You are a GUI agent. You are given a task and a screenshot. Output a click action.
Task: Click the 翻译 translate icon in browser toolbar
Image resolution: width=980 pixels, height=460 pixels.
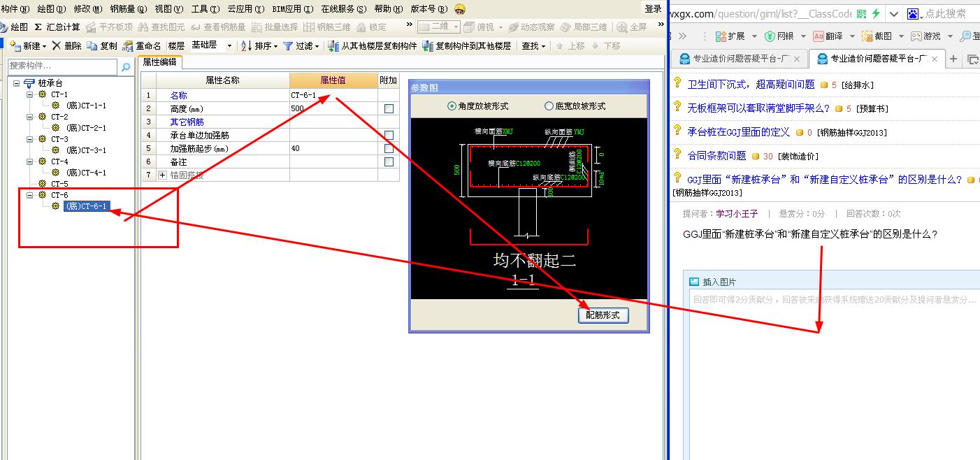pos(818,36)
